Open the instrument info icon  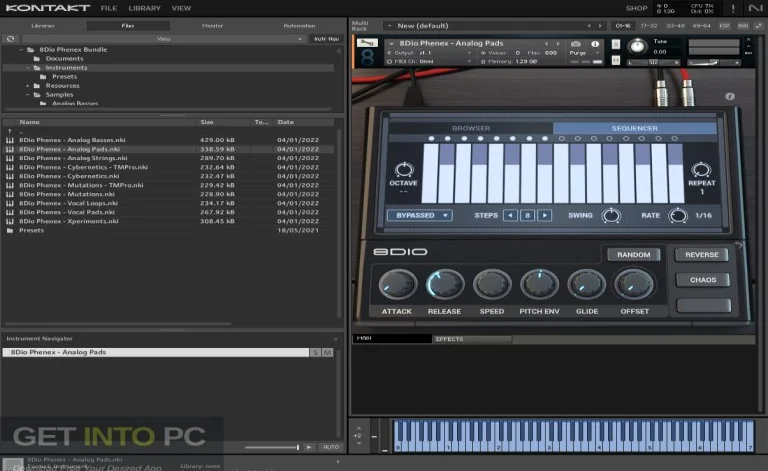(x=595, y=44)
